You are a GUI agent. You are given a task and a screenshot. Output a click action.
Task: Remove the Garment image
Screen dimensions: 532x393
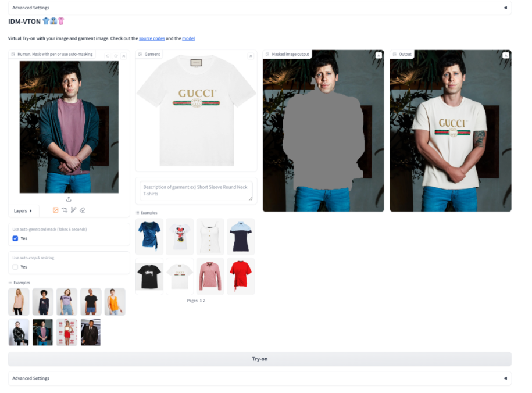pos(251,56)
